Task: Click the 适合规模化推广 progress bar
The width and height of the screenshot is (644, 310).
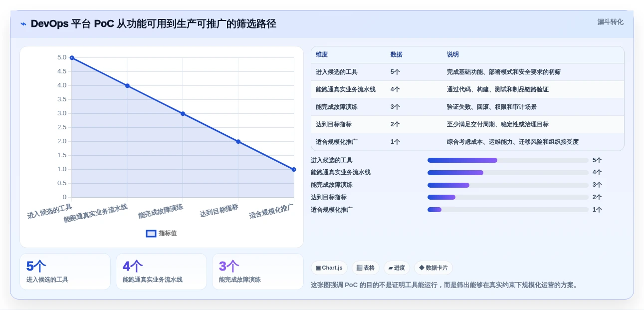Action: pyautogui.click(x=508, y=210)
